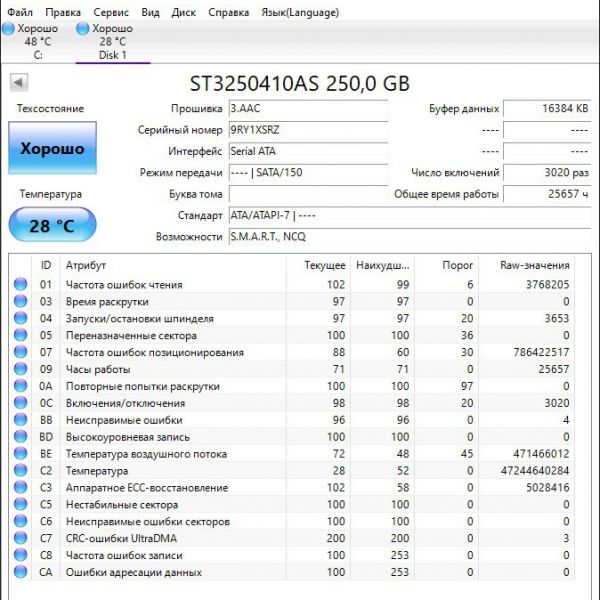
Task: Click the Число включений value 3020 раз
Action: tap(547, 173)
